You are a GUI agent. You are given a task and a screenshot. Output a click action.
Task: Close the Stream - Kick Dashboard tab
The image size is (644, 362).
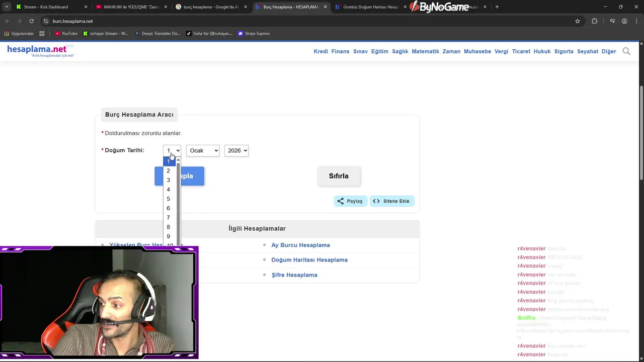pos(86,7)
